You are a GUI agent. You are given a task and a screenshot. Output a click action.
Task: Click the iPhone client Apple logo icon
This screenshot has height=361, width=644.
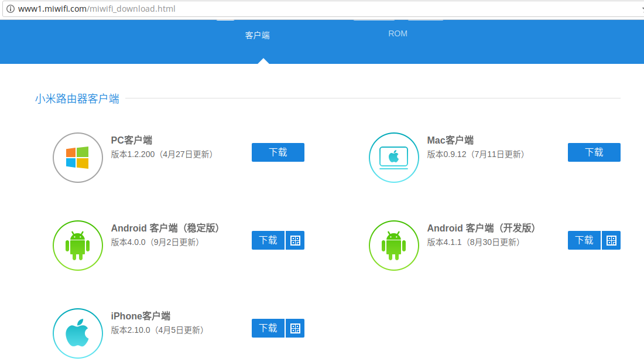tap(78, 333)
